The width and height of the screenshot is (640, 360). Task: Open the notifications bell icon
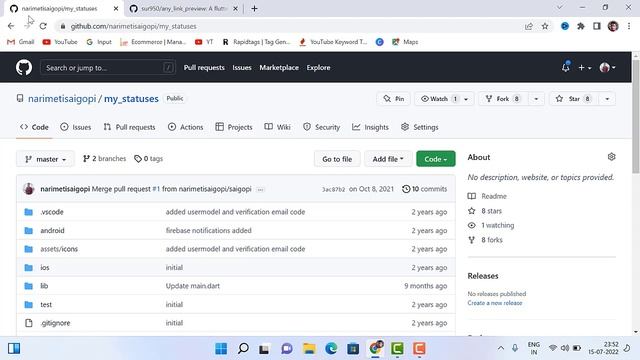click(x=566, y=67)
